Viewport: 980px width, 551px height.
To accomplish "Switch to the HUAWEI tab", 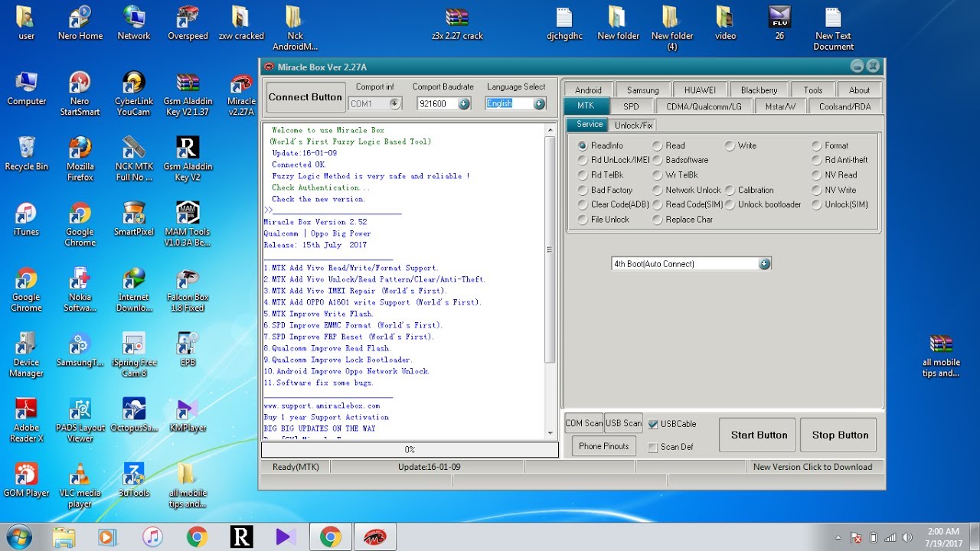I will [701, 90].
